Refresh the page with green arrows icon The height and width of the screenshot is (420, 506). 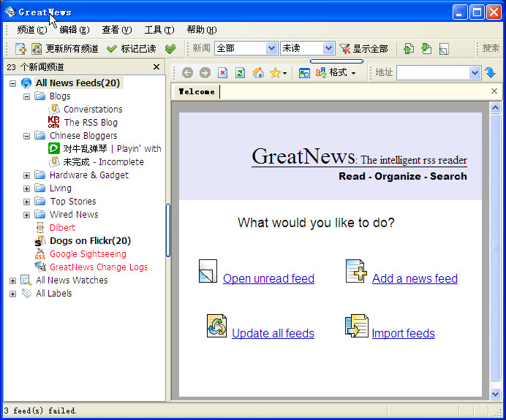click(x=240, y=73)
